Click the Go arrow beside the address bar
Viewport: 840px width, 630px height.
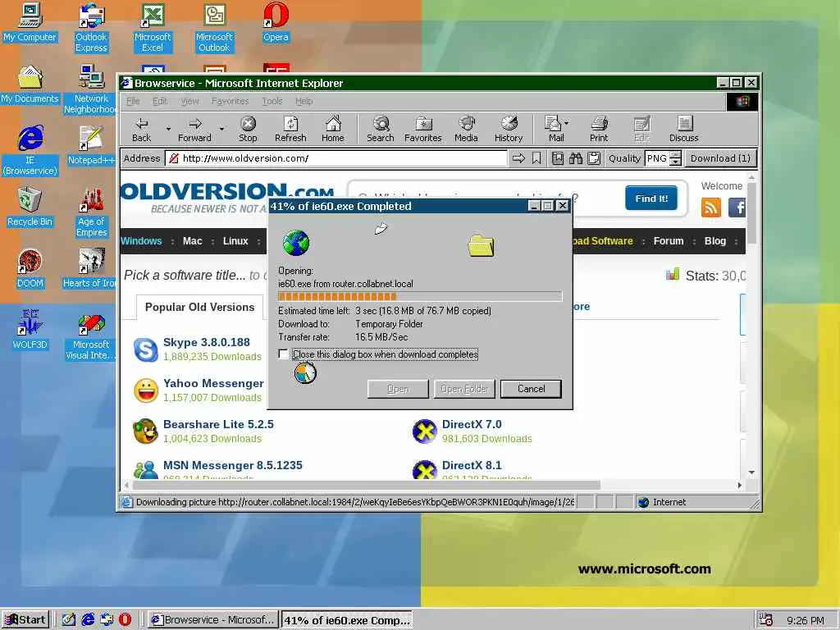point(518,158)
